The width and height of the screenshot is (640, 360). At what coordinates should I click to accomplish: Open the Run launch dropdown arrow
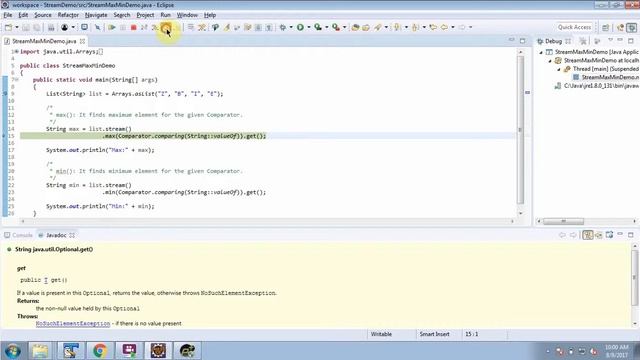(x=309, y=27)
